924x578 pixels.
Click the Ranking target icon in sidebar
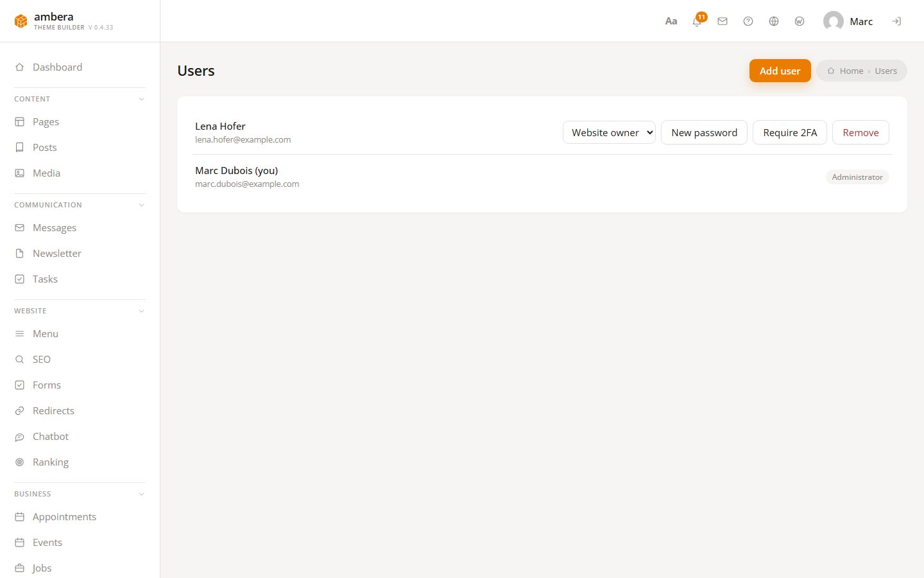[20, 462]
